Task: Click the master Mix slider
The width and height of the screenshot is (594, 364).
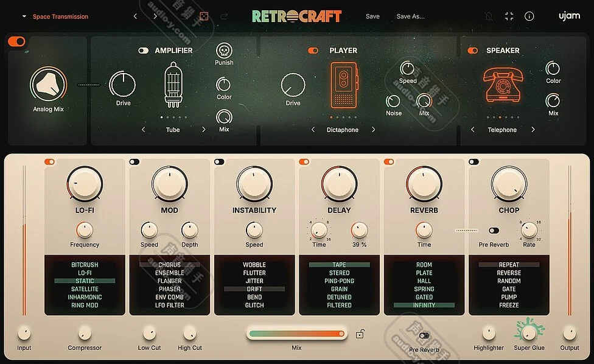Action: pyautogui.click(x=296, y=334)
